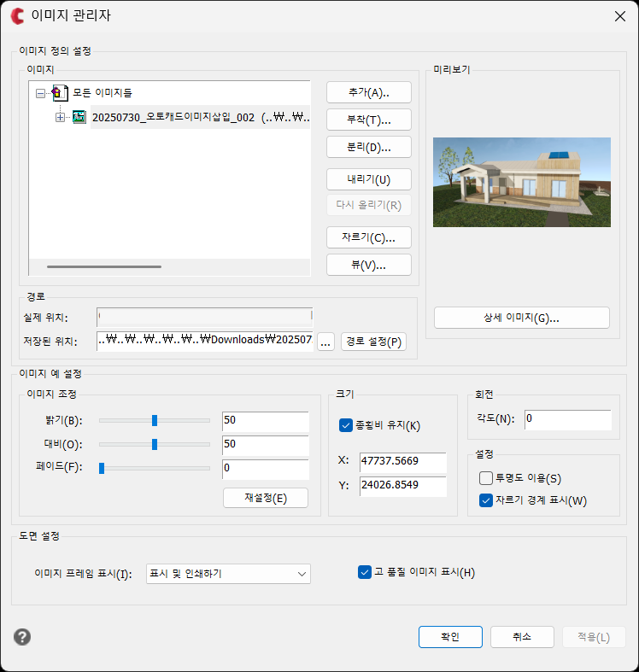Click the 밝기(B) slider handle
This screenshot has width=639, height=672.
(x=155, y=420)
